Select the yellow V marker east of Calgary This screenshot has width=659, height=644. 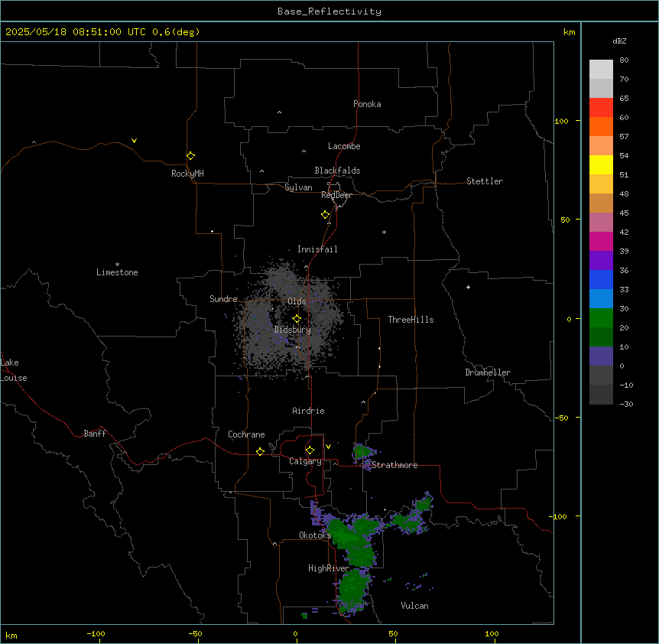coord(328,447)
